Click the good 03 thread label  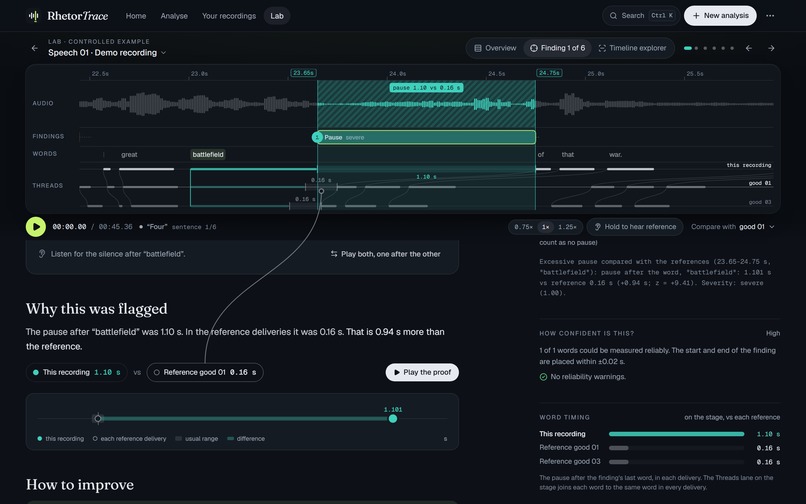point(760,202)
